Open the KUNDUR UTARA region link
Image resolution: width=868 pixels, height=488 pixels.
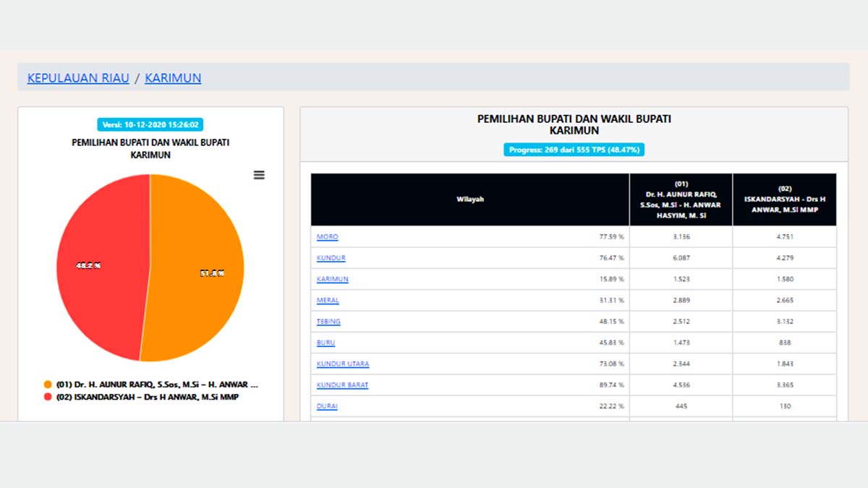pyautogui.click(x=343, y=364)
